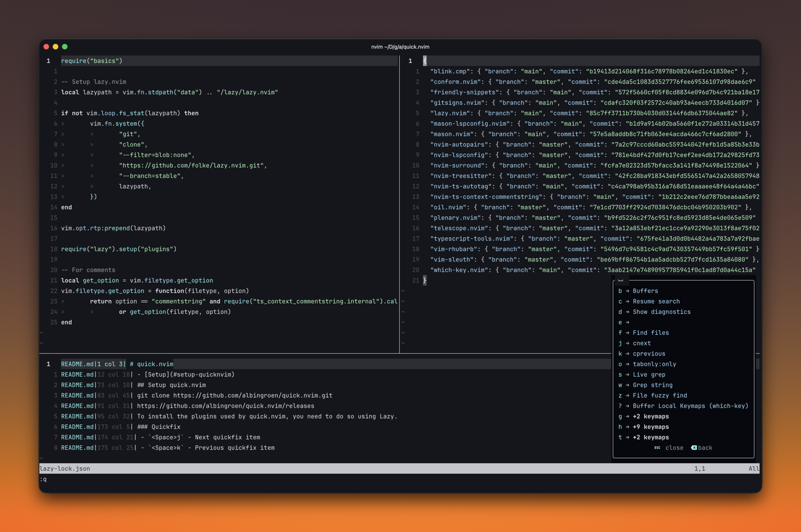Click the green zoom window button
The image size is (801, 532).
(x=65, y=47)
